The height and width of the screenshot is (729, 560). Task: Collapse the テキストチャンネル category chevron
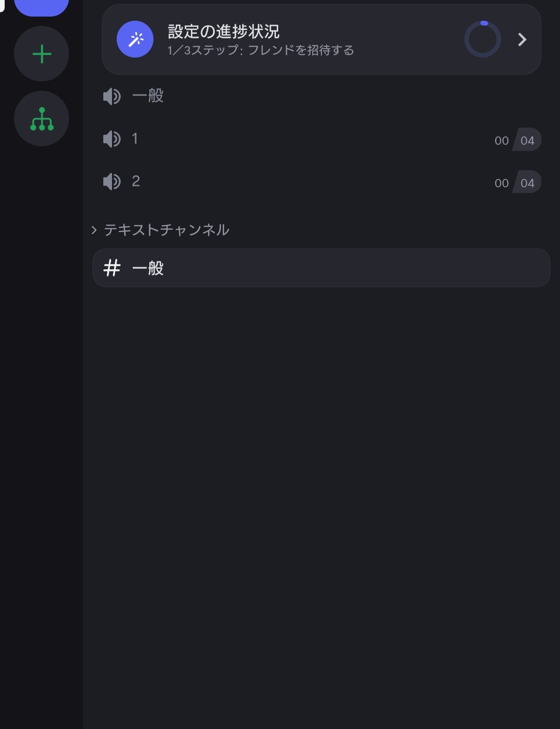(94, 230)
